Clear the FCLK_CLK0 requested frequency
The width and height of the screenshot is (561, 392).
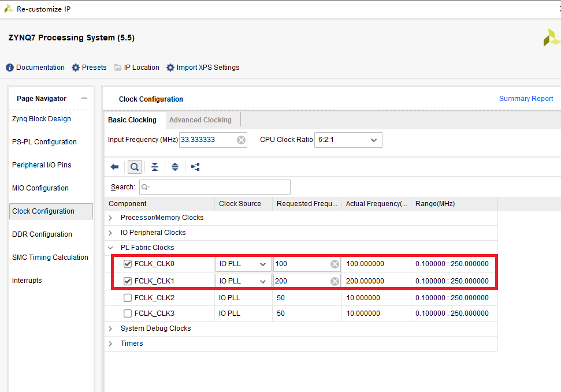pyautogui.click(x=335, y=264)
